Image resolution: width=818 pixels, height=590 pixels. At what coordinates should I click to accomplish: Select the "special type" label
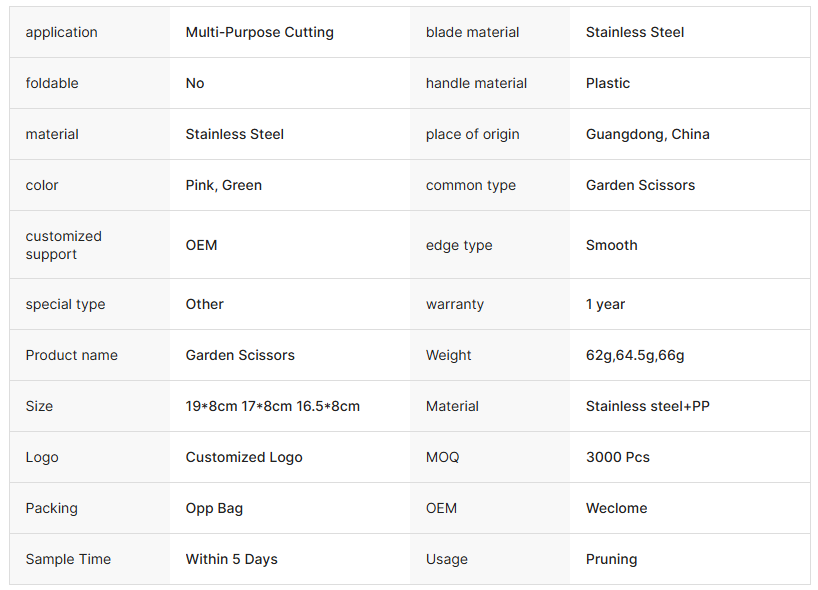[x=65, y=304]
